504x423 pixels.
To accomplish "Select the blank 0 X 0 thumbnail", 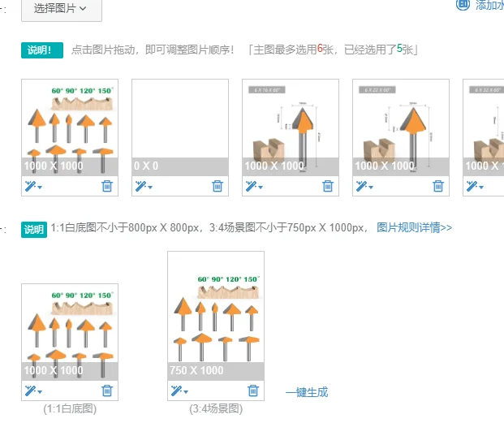I will 180,127.
